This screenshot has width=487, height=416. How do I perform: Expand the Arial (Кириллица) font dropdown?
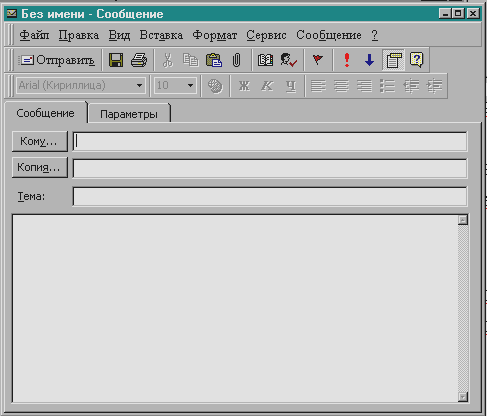click(139, 86)
